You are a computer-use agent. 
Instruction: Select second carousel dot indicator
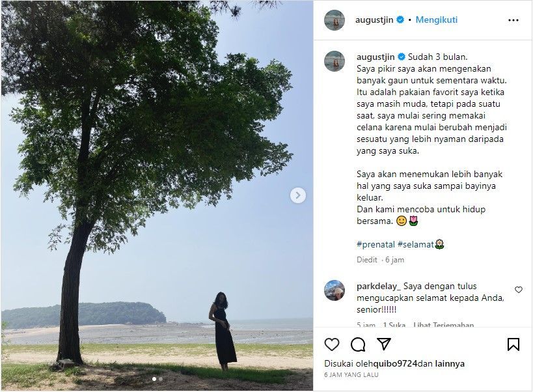(161, 379)
